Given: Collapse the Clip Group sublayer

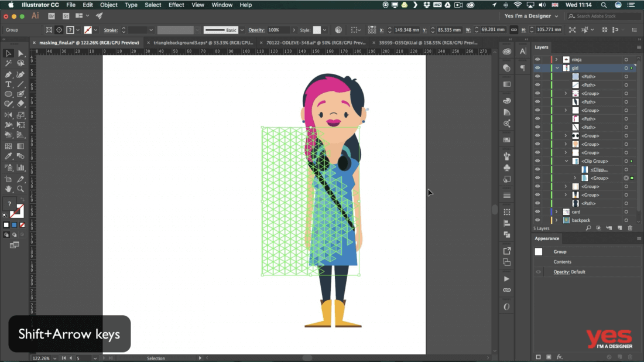Looking at the screenshot, I should click(566, 161).
